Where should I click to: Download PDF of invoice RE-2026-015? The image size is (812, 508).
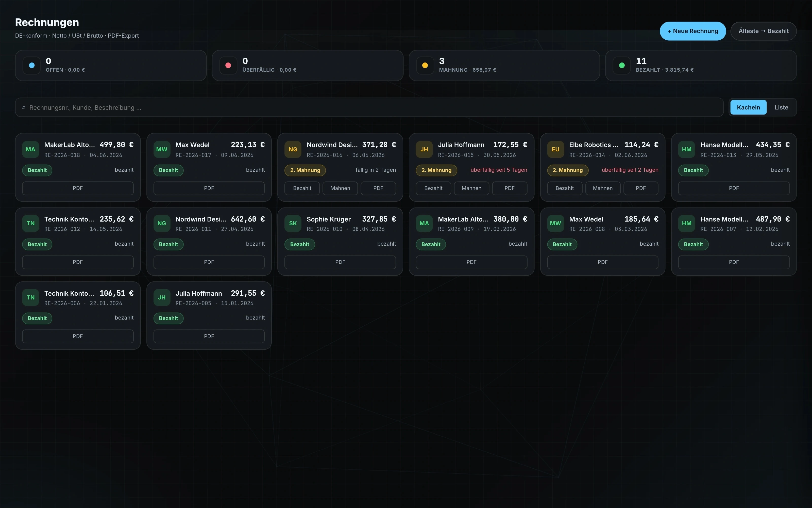[509, 188]
